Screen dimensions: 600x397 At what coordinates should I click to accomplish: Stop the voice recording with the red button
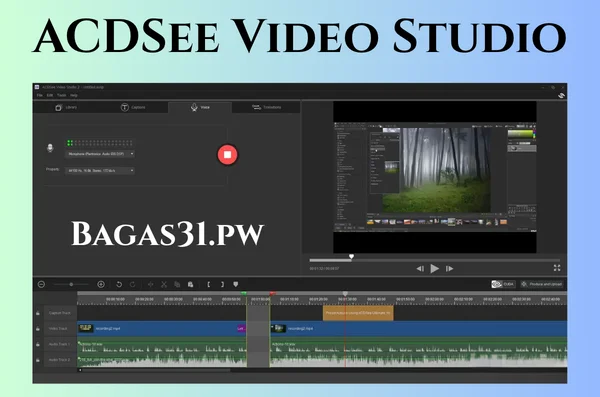pos(228,155)
